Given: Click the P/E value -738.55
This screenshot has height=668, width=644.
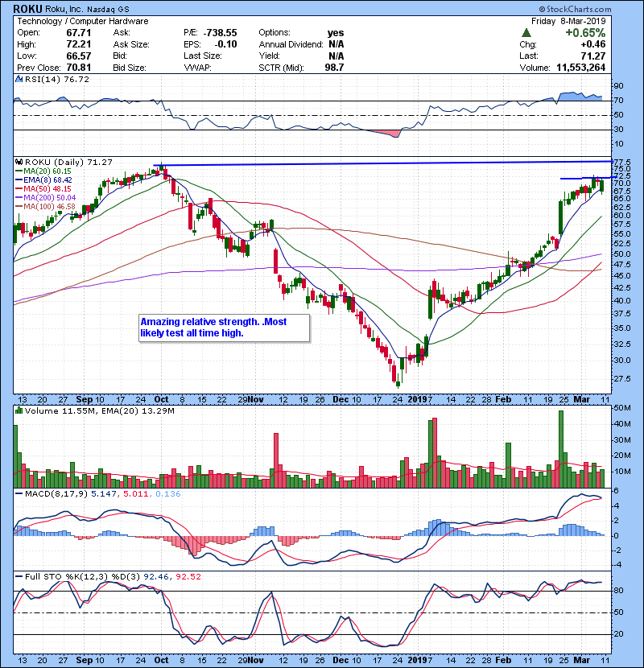Looking at the screenshot, I should click(x=221, y=33).
